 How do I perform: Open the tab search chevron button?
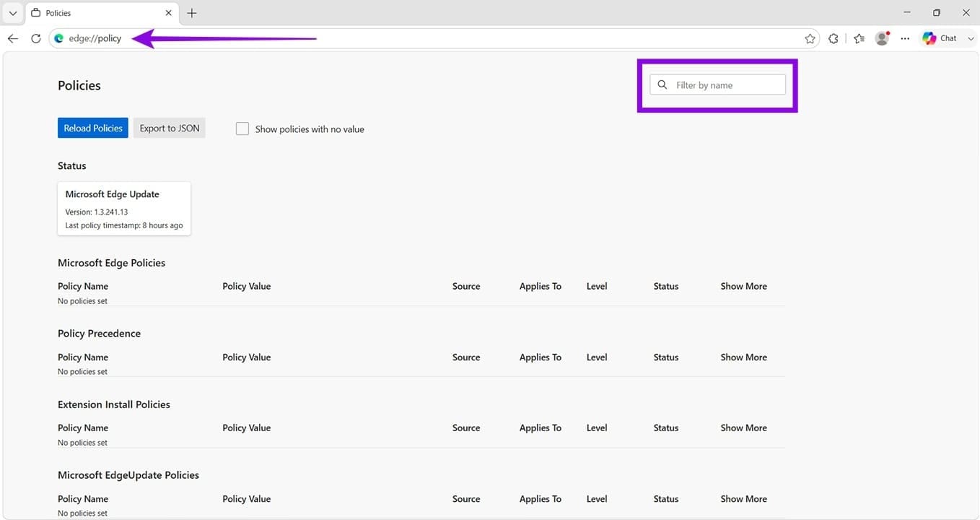pos(13,13)
